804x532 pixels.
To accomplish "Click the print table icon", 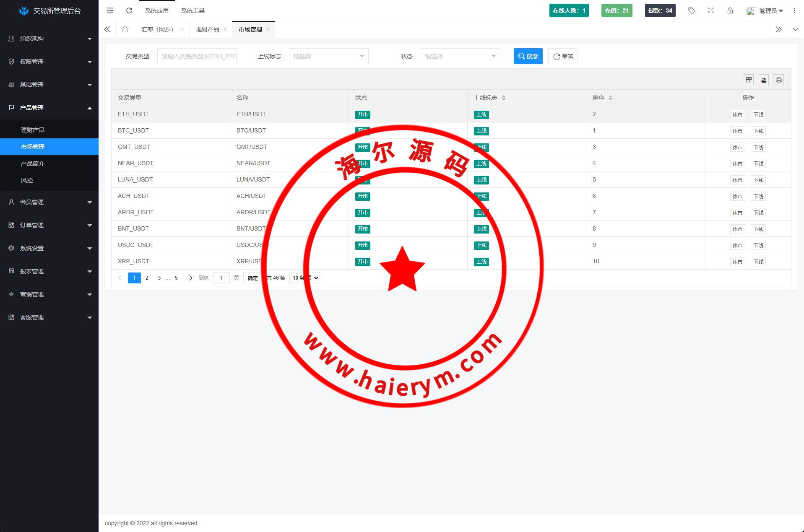I will (778, 80).
